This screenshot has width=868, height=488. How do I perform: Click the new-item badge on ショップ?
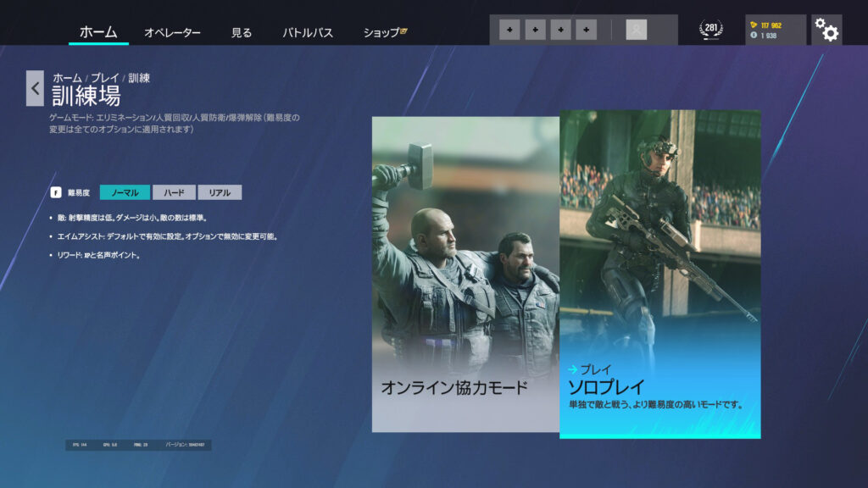[403, 31]
